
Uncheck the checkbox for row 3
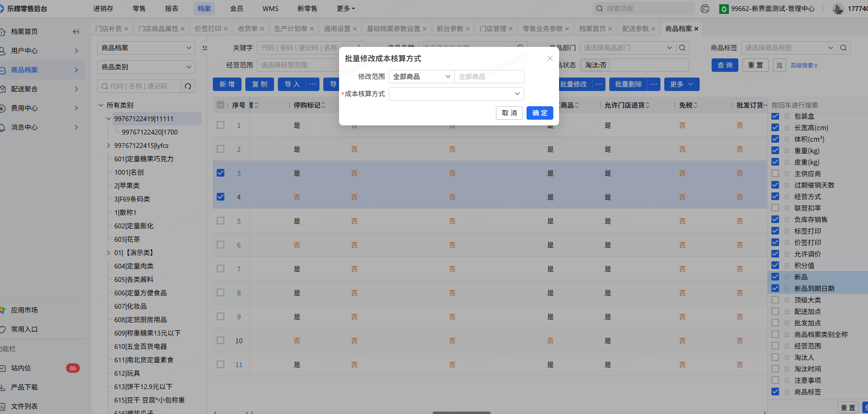[220, 173]
